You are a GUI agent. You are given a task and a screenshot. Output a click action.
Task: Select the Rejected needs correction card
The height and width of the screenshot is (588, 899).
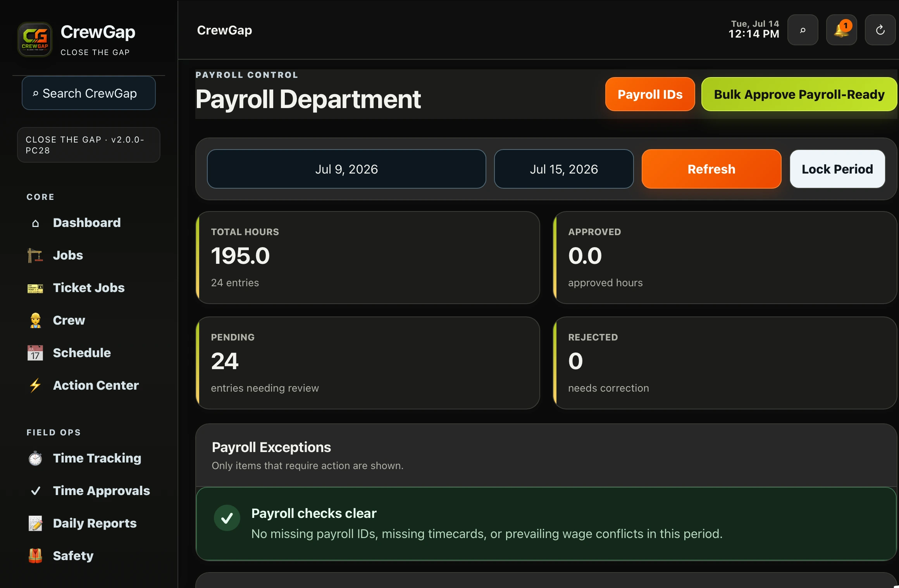tap(725, 363)
